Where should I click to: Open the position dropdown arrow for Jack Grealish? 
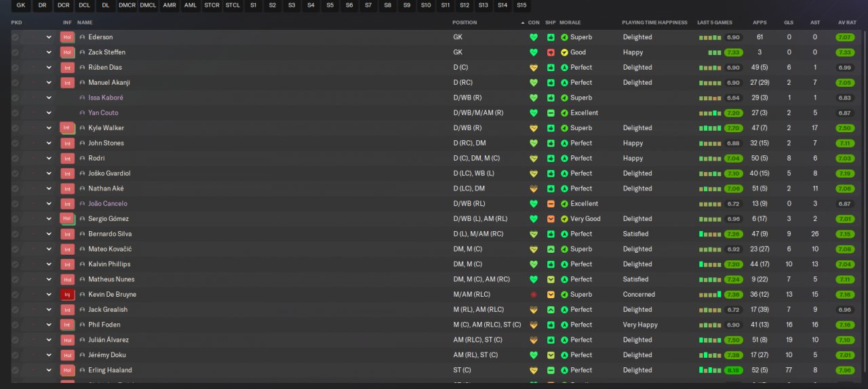coord(49,310)
